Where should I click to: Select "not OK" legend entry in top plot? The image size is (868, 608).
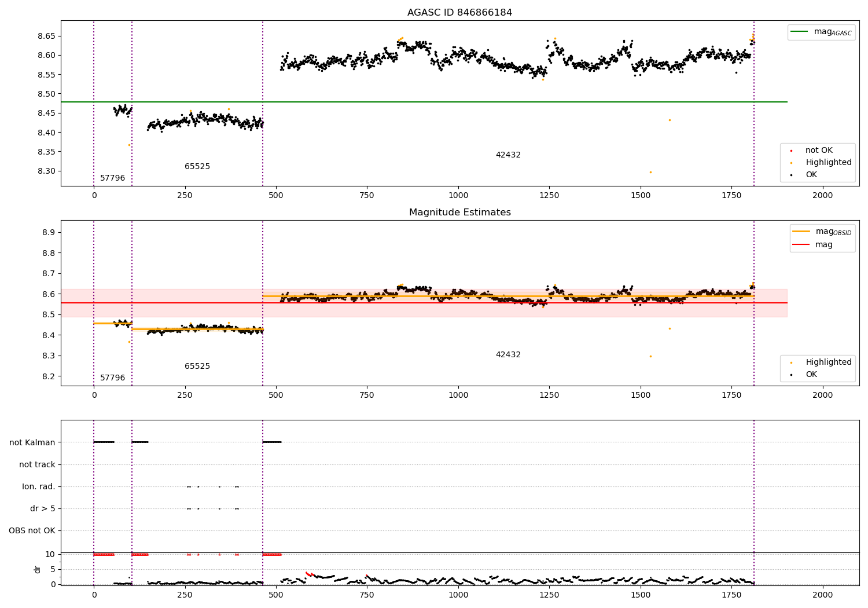[819, 151]
